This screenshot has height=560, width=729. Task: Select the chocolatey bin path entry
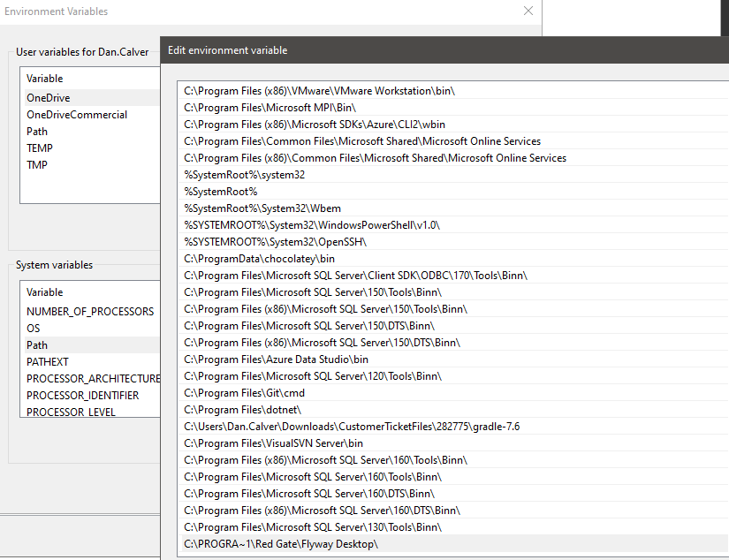pyautogui.click(x=452, y=259)
